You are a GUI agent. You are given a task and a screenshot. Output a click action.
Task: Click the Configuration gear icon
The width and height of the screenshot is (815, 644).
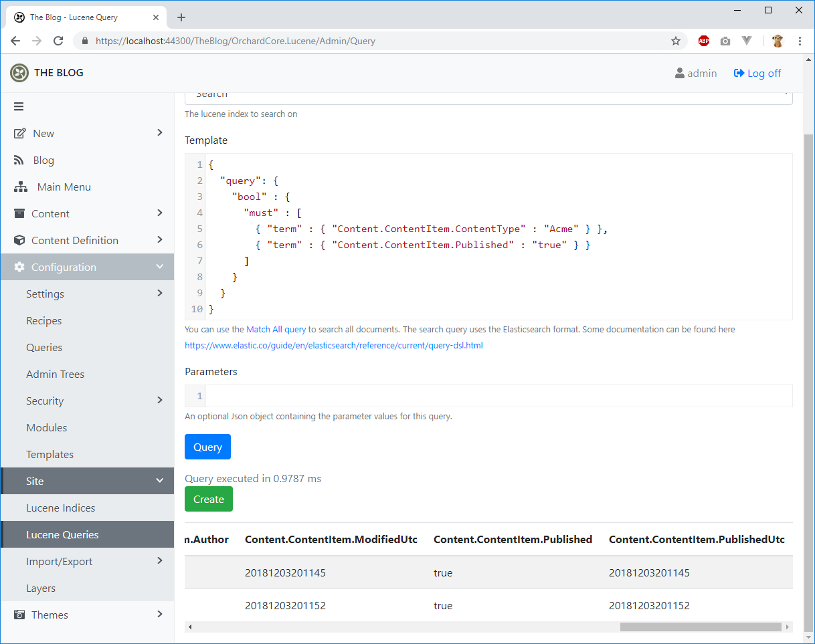click(19, 267)
